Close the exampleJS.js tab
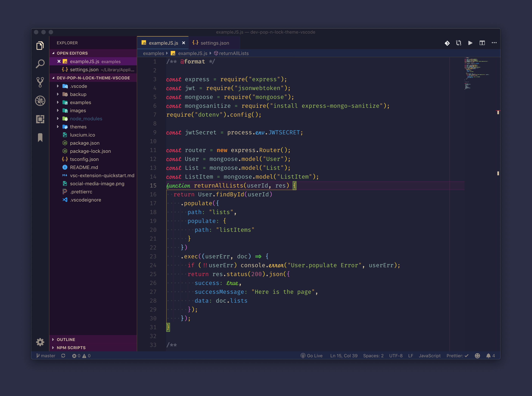 [x=184, y=43]
